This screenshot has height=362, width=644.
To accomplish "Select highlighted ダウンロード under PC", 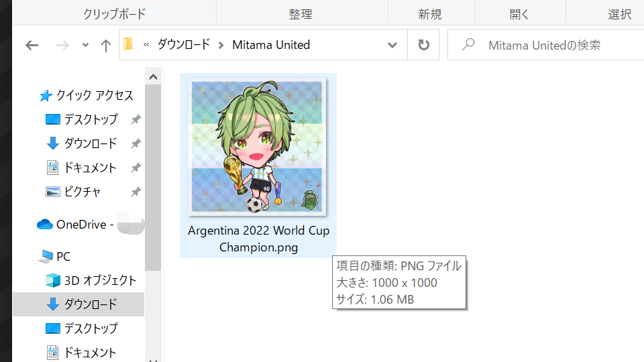I will coord(78,304).
